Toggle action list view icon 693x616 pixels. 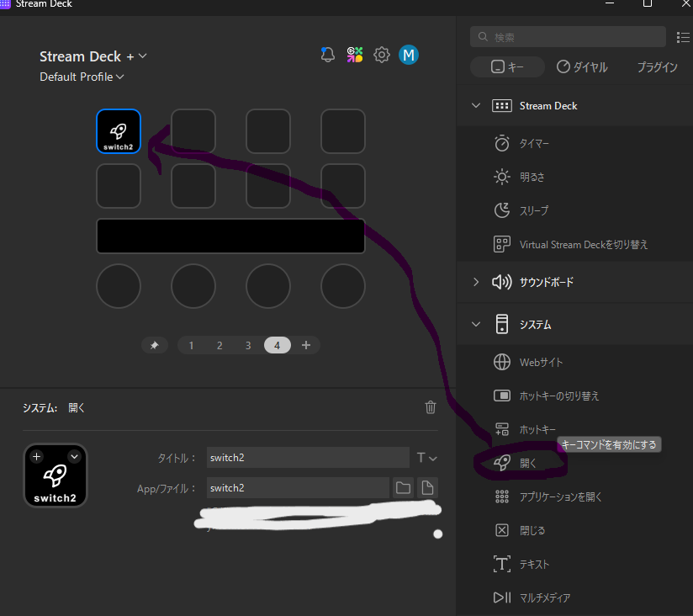coord(683,37)
